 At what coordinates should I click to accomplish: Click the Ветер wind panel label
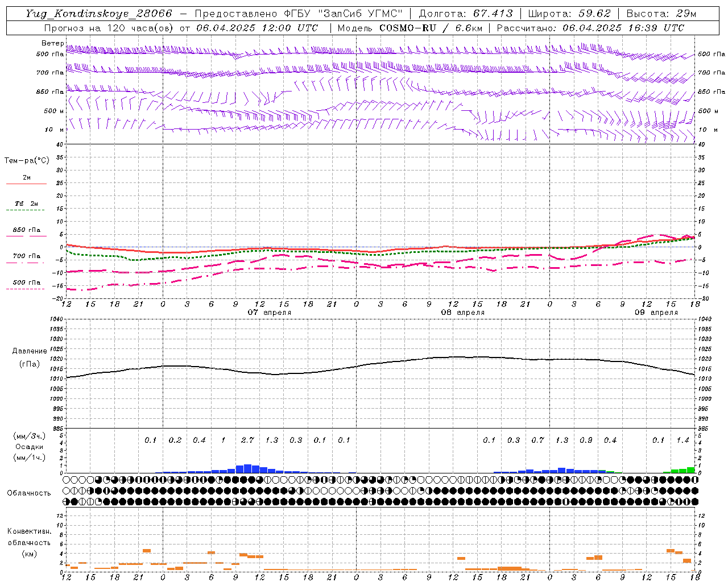coord(52,43)
